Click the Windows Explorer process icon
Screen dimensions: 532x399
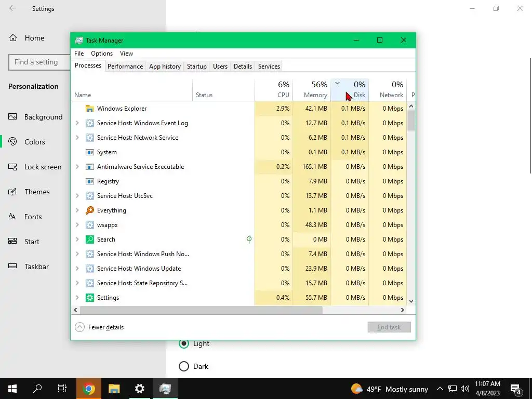pos(89,109)
